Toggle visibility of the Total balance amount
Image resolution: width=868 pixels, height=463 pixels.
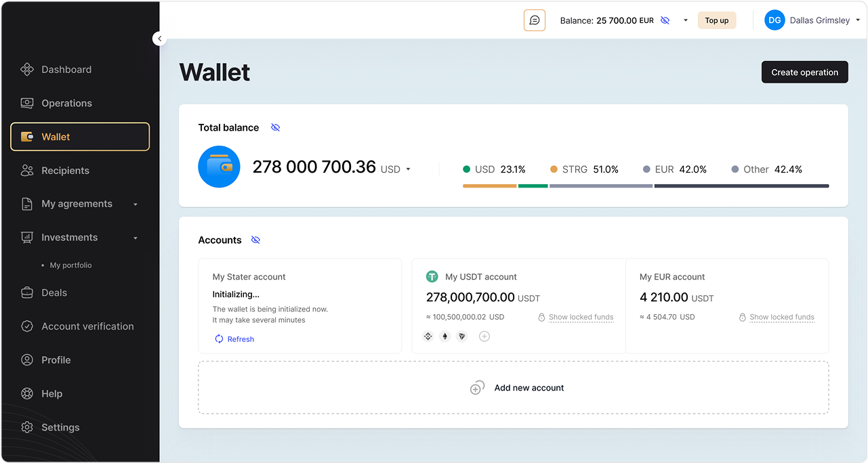(275, 127)
